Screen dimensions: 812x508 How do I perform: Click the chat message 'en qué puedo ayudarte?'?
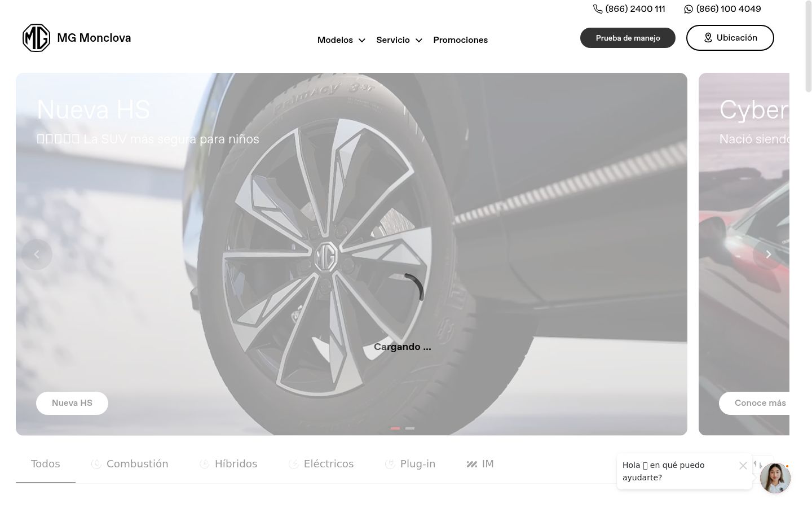click(664, 471)
